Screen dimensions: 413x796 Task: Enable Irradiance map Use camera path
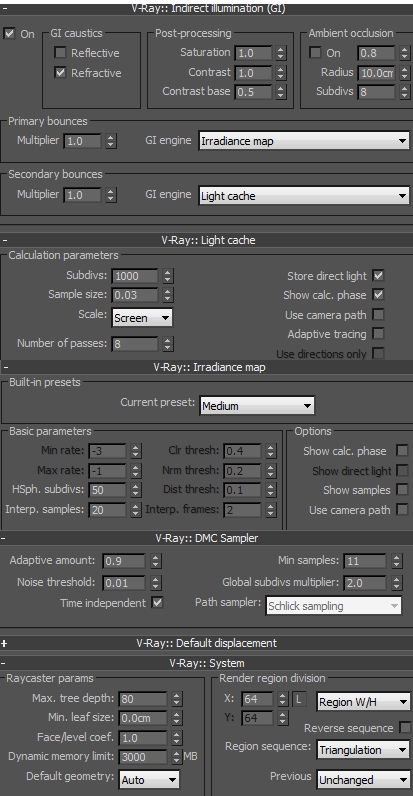pos(402,510)
